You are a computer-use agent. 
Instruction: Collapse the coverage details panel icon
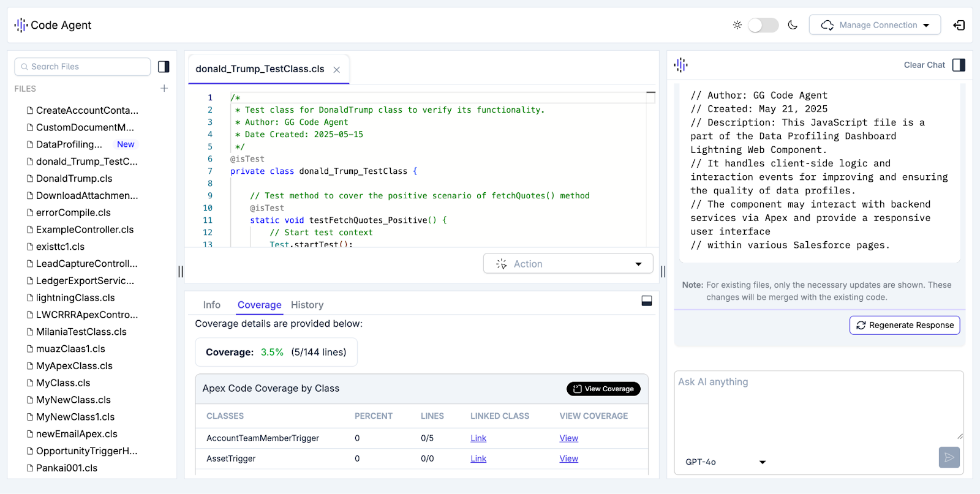[647, 301]
